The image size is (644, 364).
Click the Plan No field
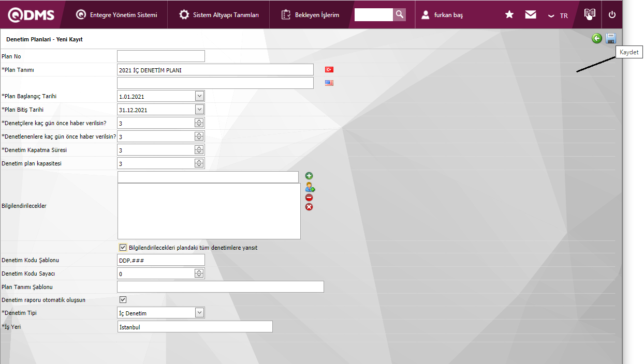pos(161,56)
